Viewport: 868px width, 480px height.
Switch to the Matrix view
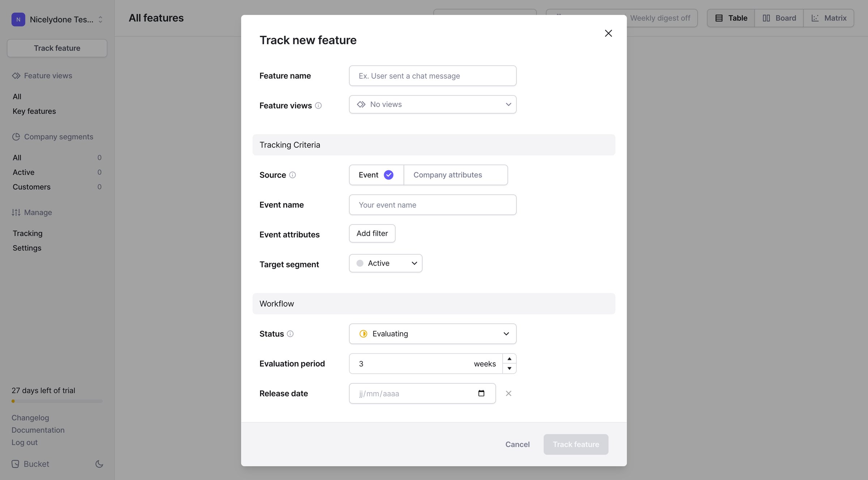[x=829, y=18]
